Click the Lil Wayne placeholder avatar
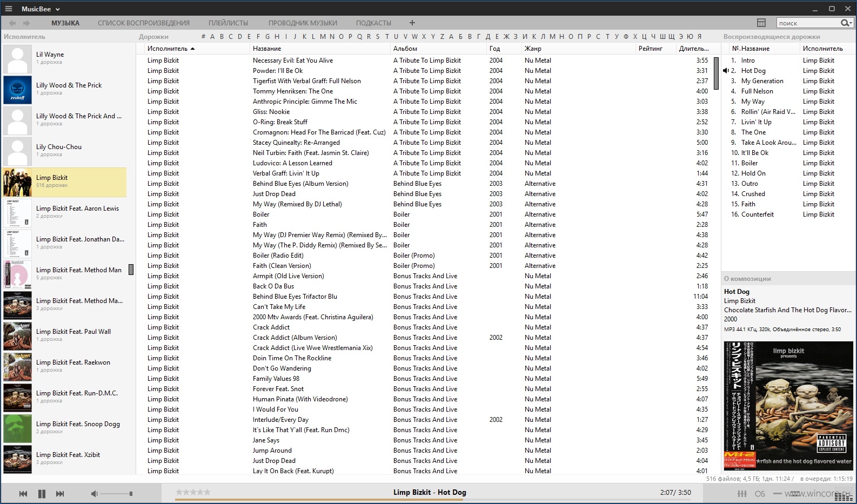Screen dimensions: 857x504 [17, 59]
